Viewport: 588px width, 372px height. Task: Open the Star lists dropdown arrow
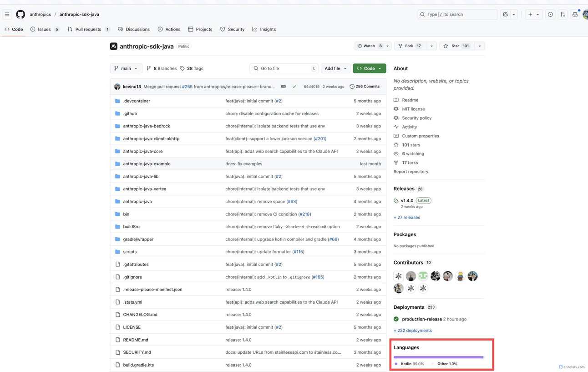480,46
